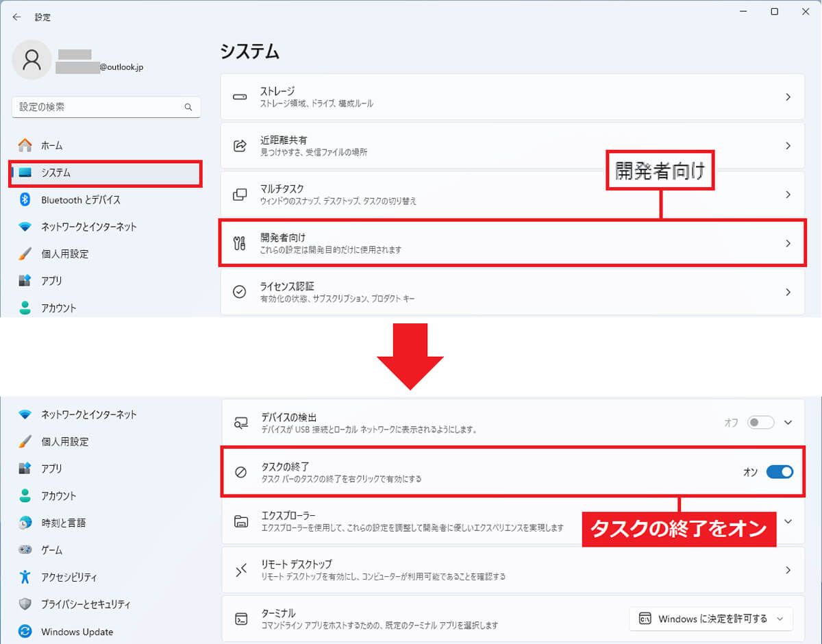
Task: Open ゲーム in the sidebar
Action: (x=106, y=550)
